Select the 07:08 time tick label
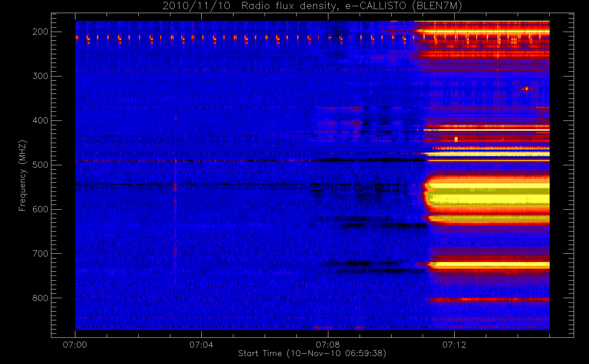Image resolution: width=589 pixels, height=364 pixels. pos(328,345)
